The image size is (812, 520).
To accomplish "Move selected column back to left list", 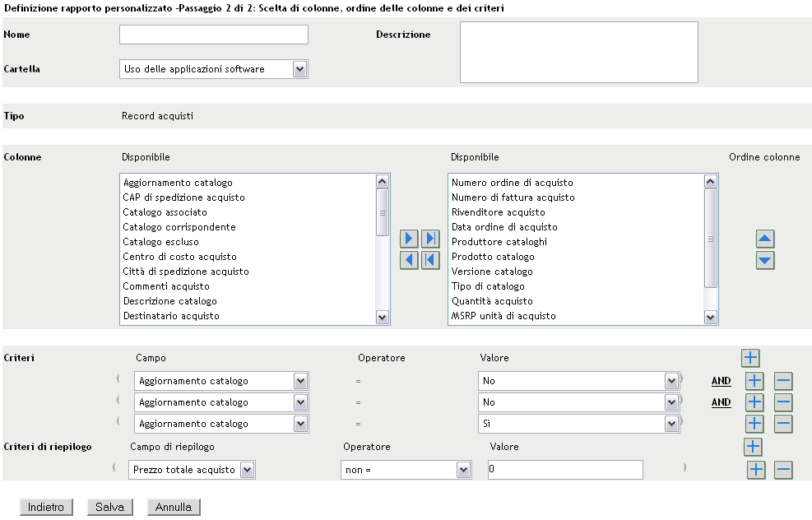I will pos(409,261).
